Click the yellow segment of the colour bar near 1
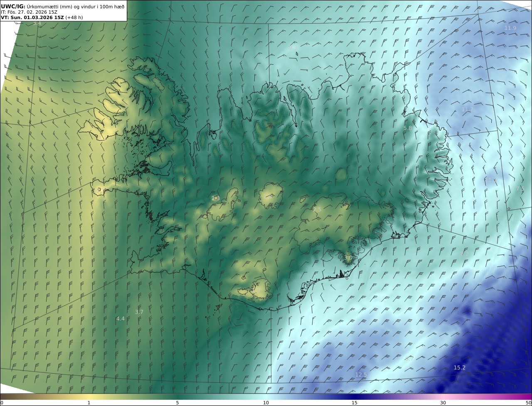This screenshot has height=406, width=532. click(x=89, y=396)
